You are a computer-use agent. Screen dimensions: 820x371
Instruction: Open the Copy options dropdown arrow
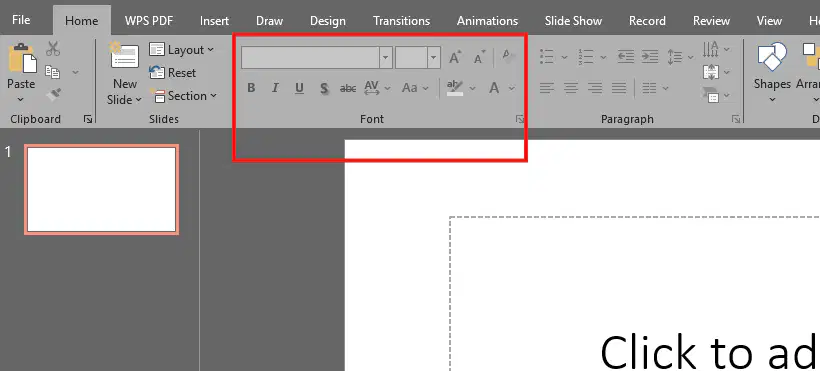(x=75, y=72)
